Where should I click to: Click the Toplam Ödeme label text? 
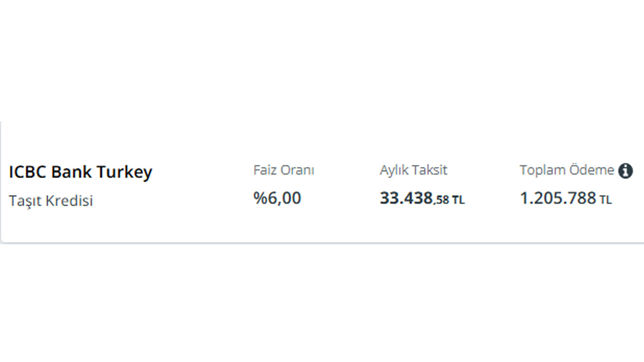[x=567, y=170]
